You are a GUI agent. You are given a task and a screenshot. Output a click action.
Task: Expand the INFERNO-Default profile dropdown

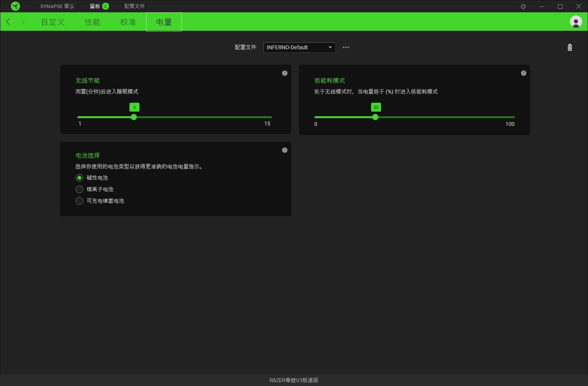[x=299, y=47]
